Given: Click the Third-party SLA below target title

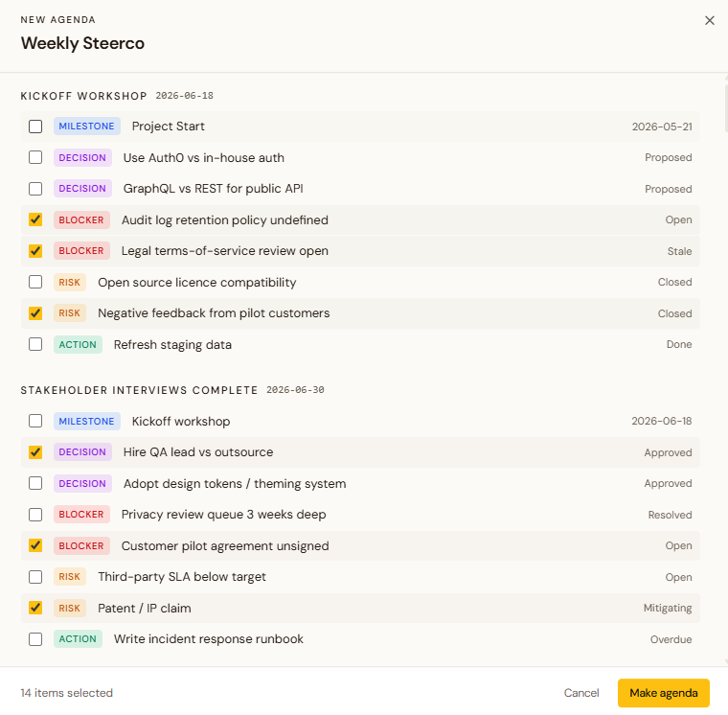Looking at the screenshot, I should tap(182, 577).
